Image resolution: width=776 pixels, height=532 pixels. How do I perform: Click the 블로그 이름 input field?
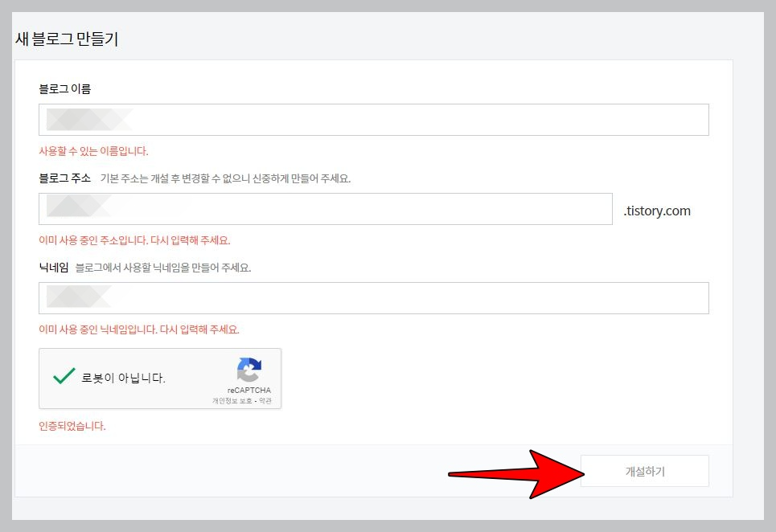(x=374, y=119)
